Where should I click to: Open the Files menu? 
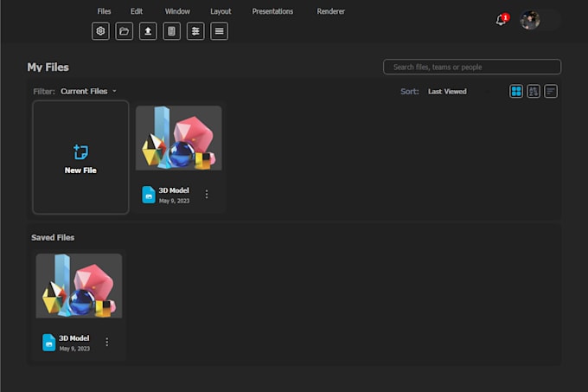point(104,11)
